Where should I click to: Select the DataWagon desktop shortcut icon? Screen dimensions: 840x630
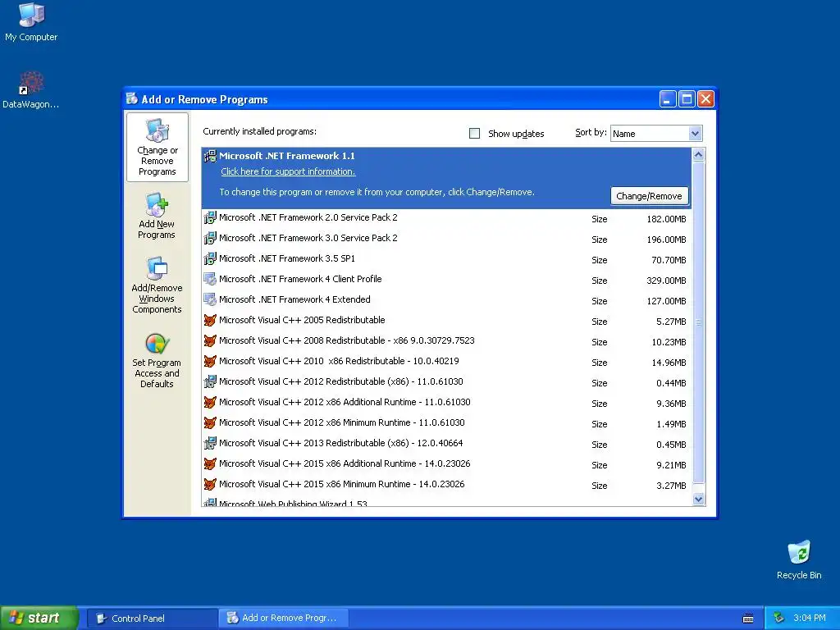[x=31, y=83]
